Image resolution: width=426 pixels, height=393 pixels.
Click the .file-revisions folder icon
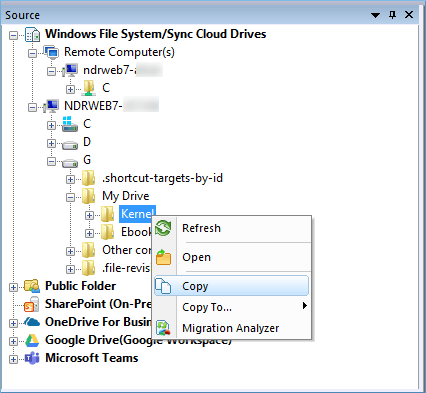pos(89,268)
